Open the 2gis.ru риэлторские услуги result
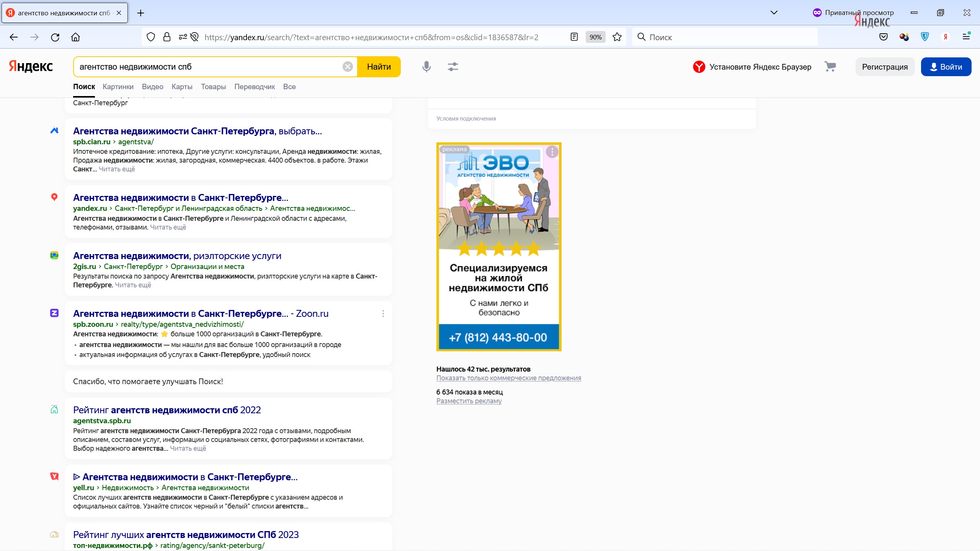The height and width of the screenshot is (551, 980). pyautogui.click(x=177, y=256)
